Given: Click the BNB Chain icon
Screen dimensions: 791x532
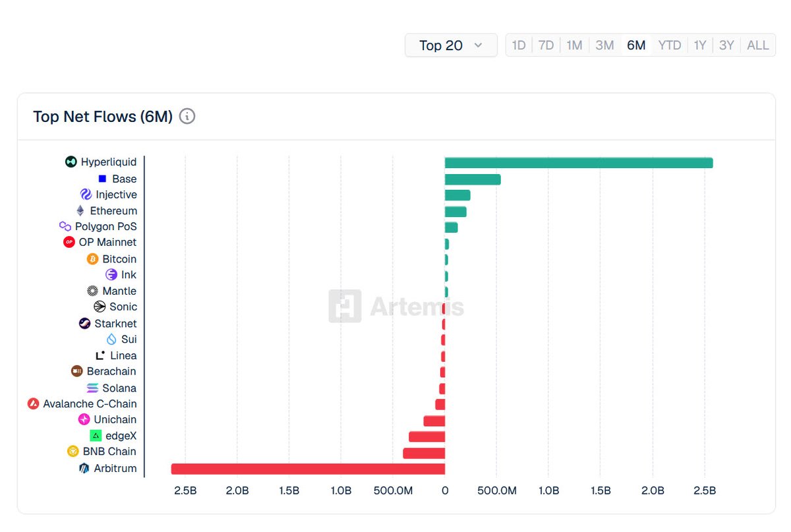Looking at the screenshot, I should [x=73, y=452].
